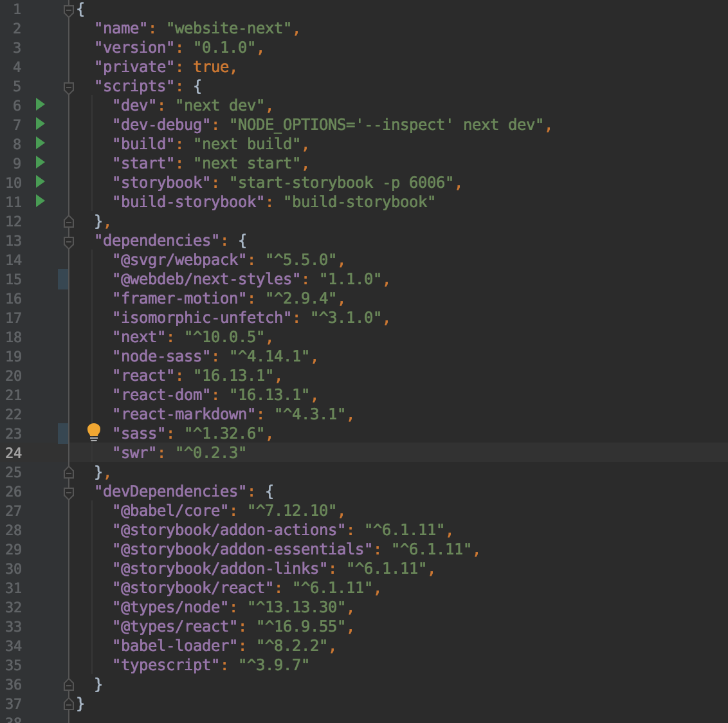Click the "babel-loader" package name
Viewport: 728px width, 723px height.
click(176, 646)
